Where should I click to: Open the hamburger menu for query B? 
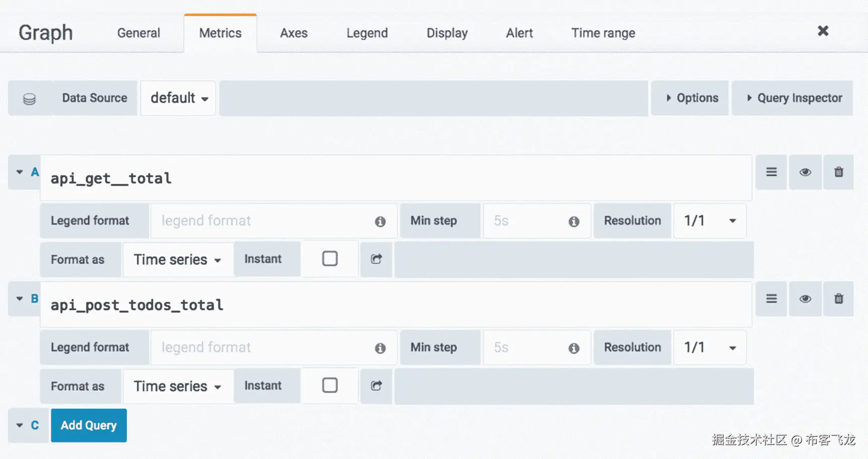771,299
